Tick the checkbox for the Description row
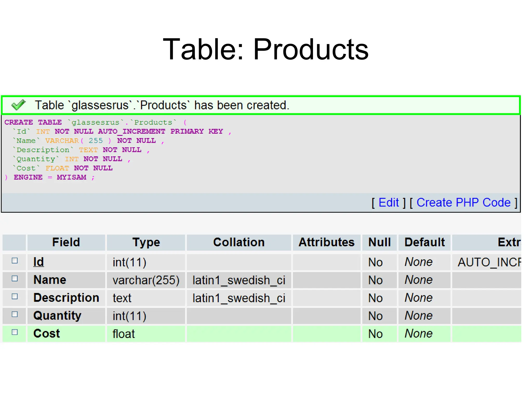The width and height of the screenshot is (532, 399). (x=15, y=296)
